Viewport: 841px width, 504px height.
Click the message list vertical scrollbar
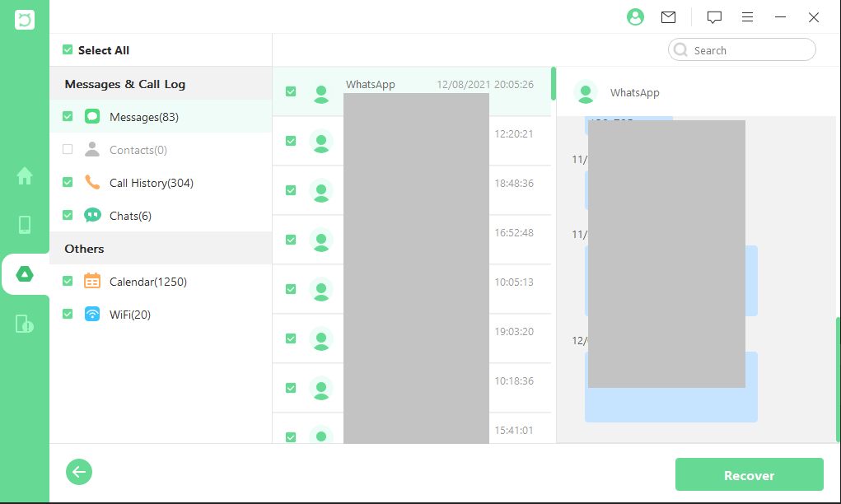pos(554,83)
